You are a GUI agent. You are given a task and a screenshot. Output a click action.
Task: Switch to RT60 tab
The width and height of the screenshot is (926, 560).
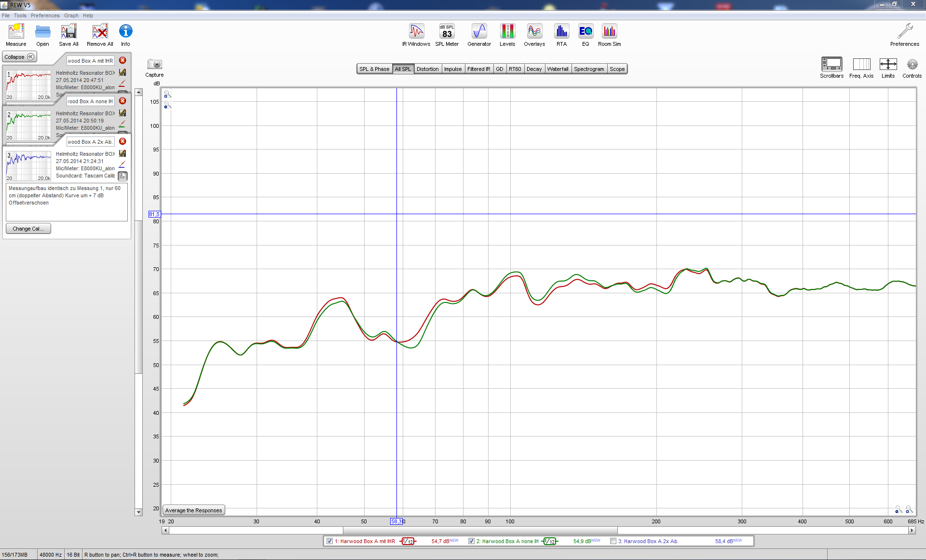515,69
